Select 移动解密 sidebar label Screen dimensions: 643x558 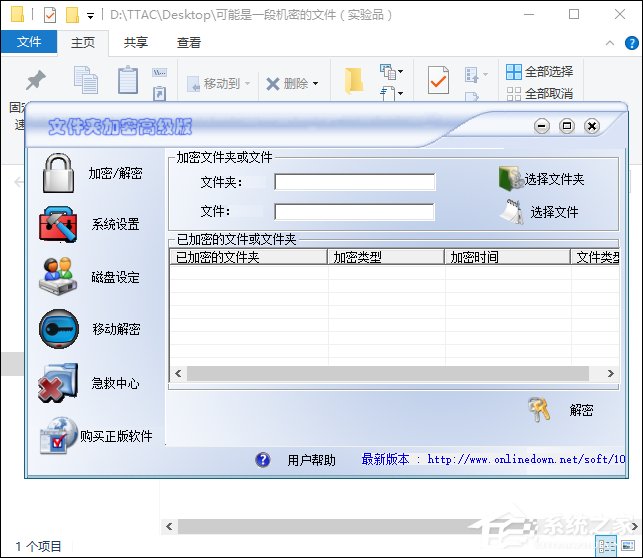point(116,329)
